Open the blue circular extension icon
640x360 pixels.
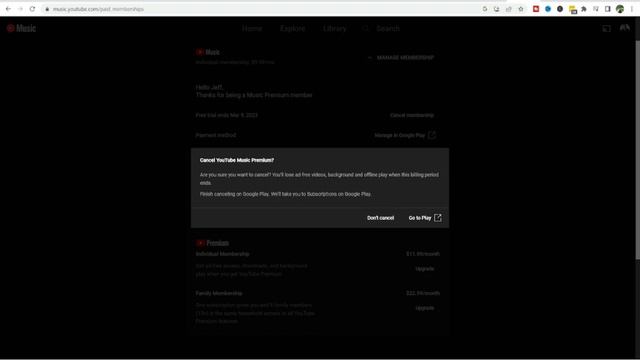click(x=548, y=9)
